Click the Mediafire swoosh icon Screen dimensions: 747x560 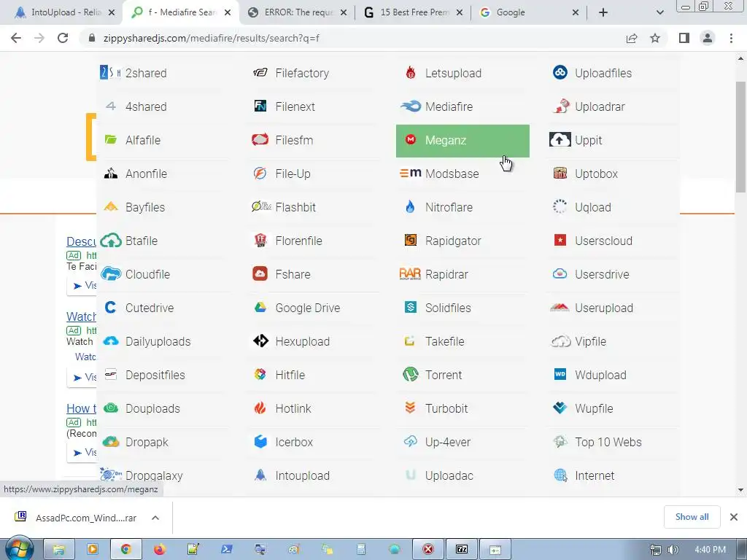pyautogui.click(x=410, y=106)
